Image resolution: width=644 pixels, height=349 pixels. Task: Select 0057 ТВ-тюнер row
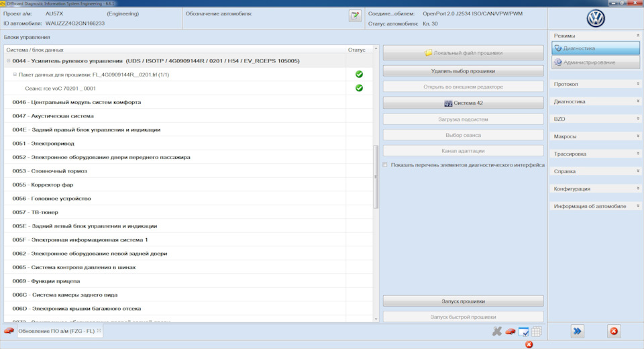click(189, 212)
